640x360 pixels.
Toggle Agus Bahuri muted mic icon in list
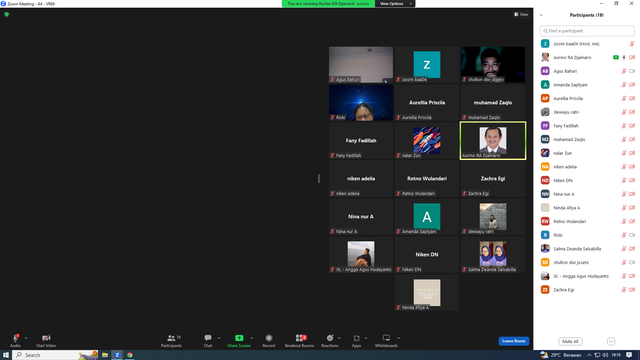[624, 71]
